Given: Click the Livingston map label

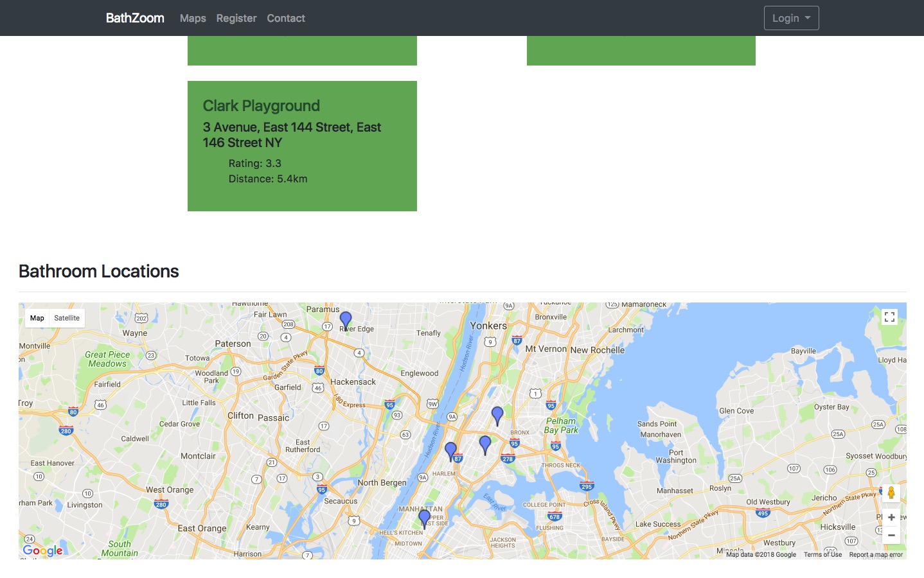Looking at the screenshot, I should (85, 505).
